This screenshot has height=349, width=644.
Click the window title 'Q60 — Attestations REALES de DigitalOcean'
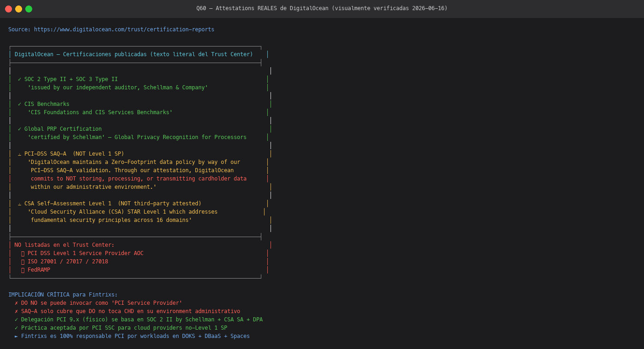pyautogui.click(x=322, y=8)
